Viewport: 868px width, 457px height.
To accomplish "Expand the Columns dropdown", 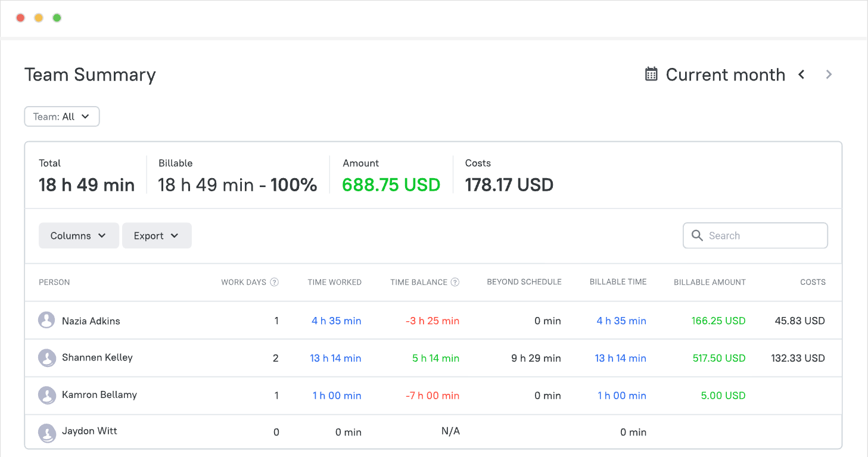I will [x=79, y=235].
